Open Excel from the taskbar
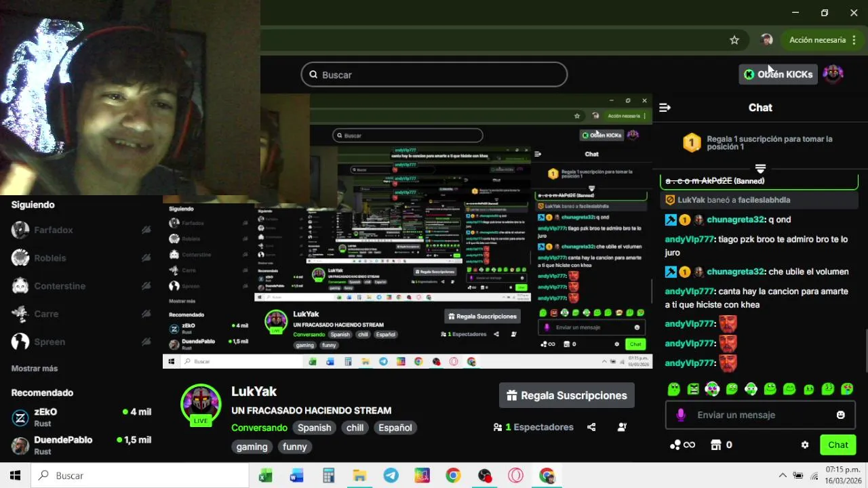The image size is (868, 488). 265,476
